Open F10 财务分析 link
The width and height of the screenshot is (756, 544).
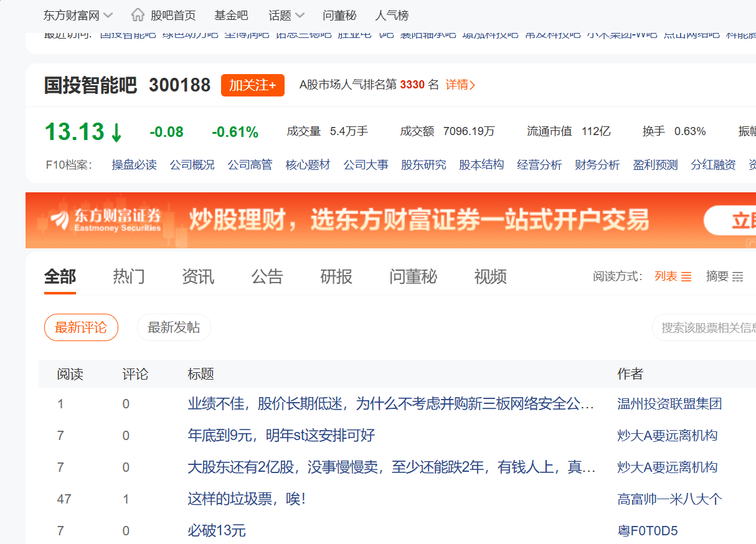(597, 165)
